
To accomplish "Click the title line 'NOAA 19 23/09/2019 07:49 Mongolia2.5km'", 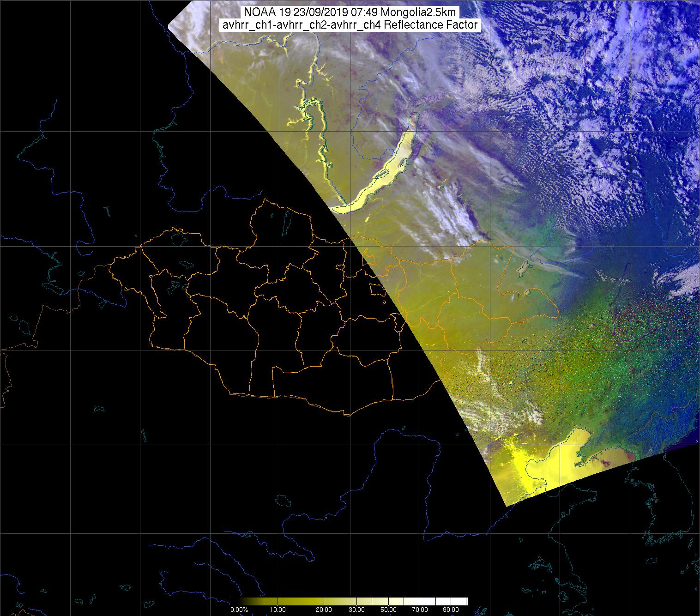I will [349, 12].
